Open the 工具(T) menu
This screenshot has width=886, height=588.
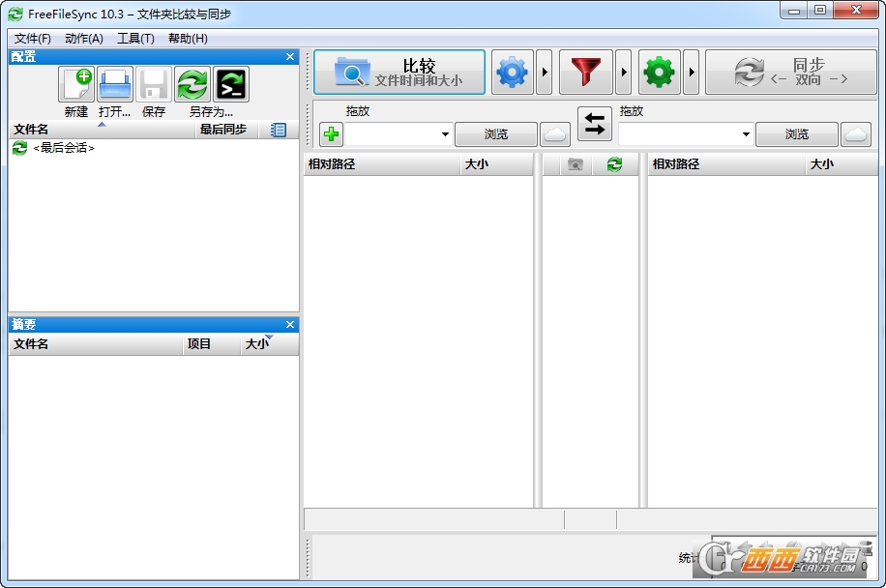135,39
